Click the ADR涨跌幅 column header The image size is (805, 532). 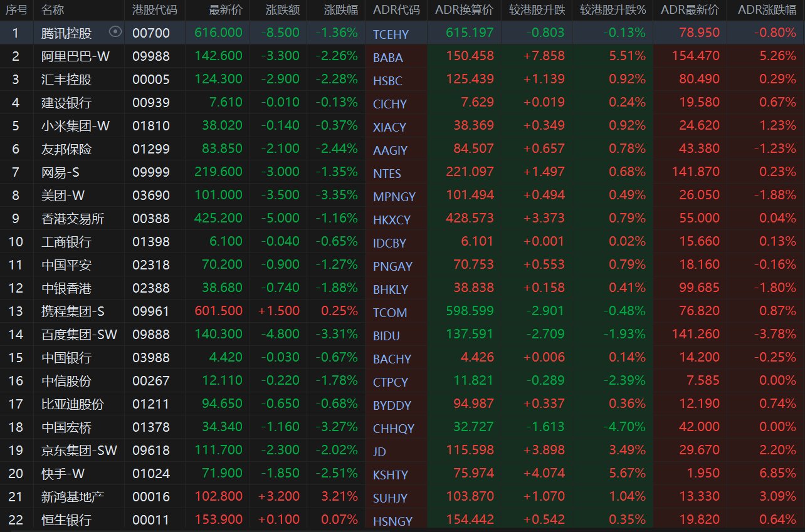[x=767, y=10]
